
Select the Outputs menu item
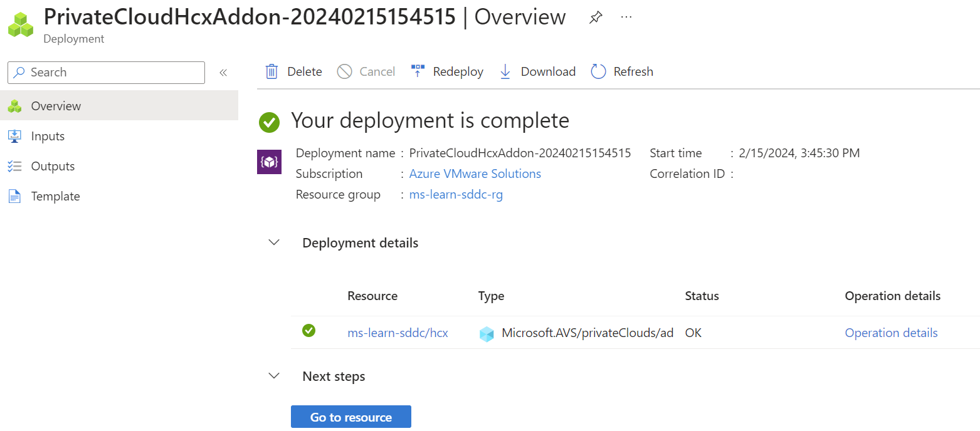(53, 165)
